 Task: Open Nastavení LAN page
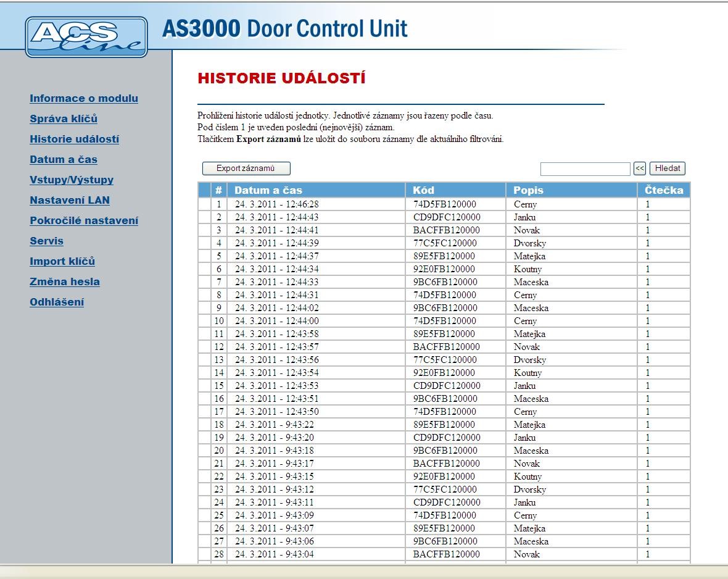coord(70,200)
